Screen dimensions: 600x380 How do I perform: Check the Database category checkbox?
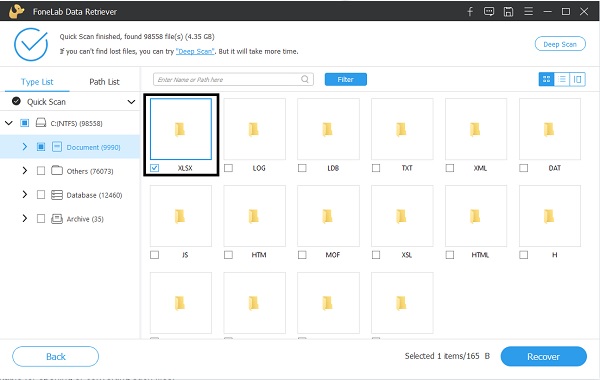[x=41, y=195]
